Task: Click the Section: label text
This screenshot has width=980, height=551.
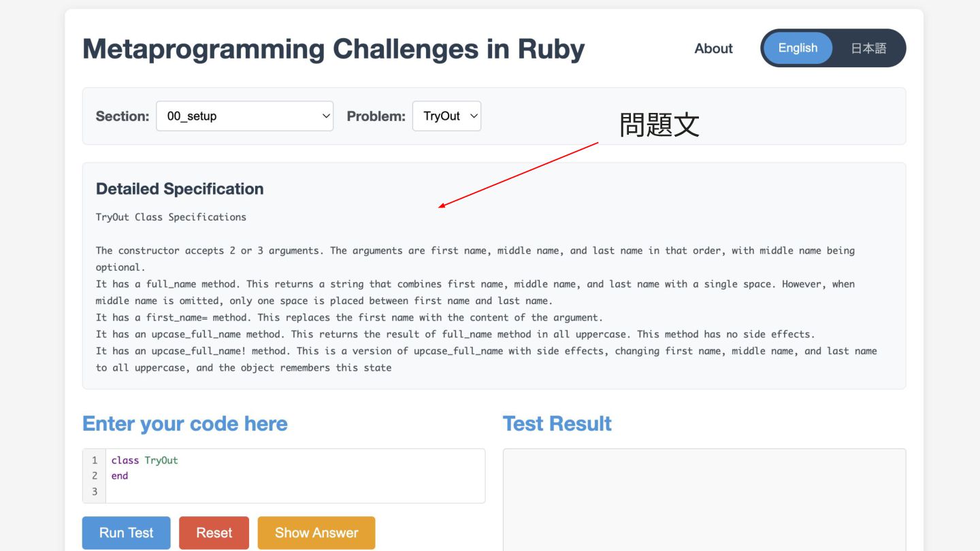Action: 122,116
